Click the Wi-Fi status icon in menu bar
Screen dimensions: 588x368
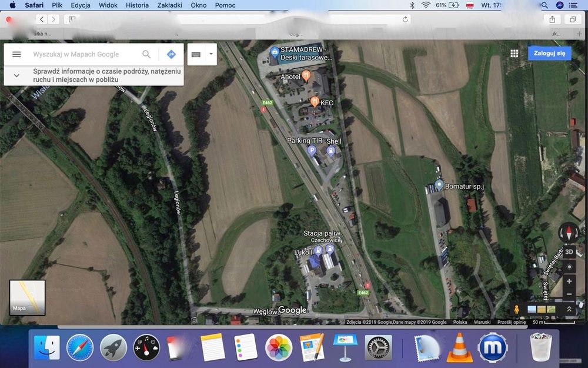pyautogui.click(x=426, y=5)
